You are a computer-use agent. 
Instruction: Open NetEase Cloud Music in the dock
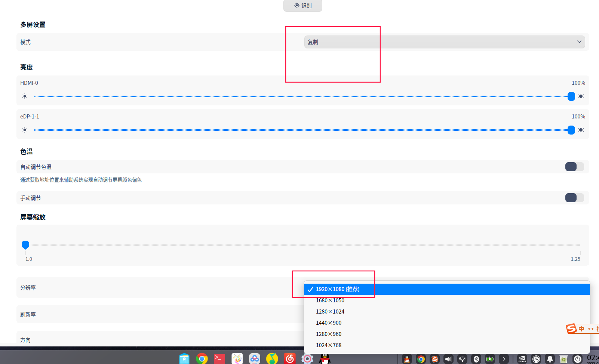point(290,359)
